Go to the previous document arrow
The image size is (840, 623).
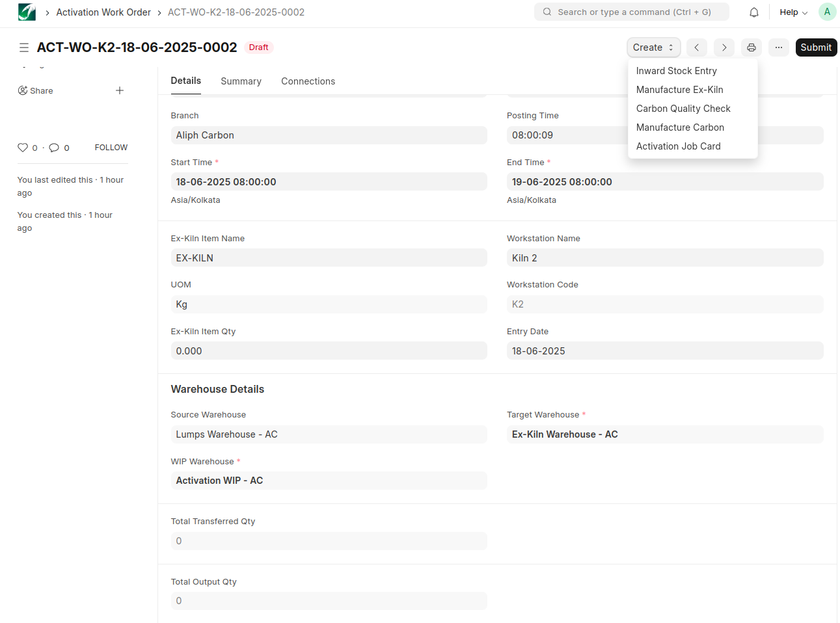tap(696, 47)
